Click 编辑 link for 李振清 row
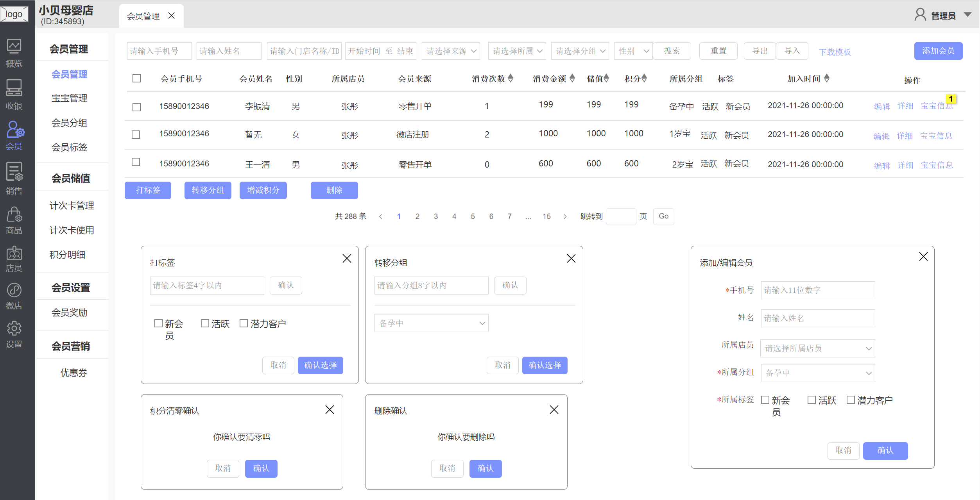This screenshot has width=980, height=500. (882, 106)
